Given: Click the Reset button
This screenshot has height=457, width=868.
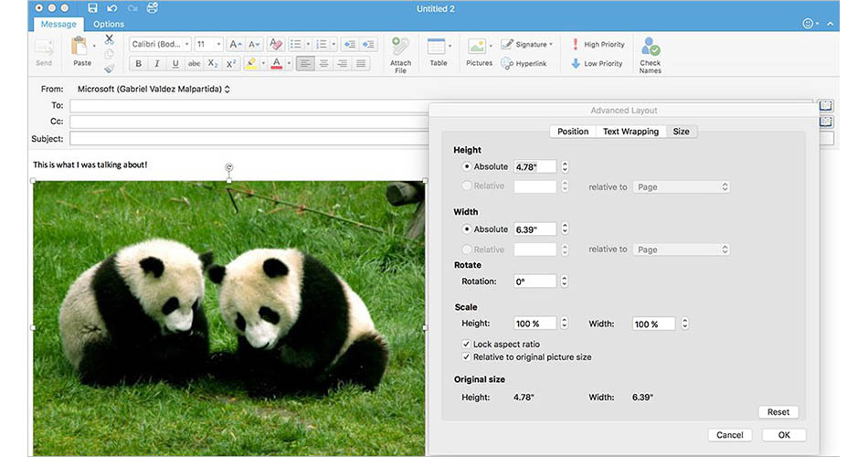Looking at the screenshot, I should pyautogui.click(x=778, y=412).
